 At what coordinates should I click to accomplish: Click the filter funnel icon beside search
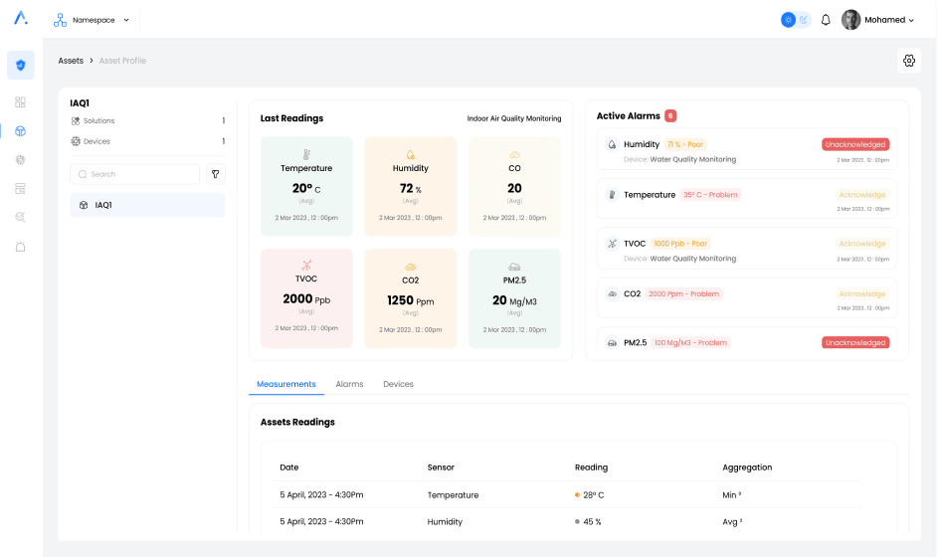[215, 174]
